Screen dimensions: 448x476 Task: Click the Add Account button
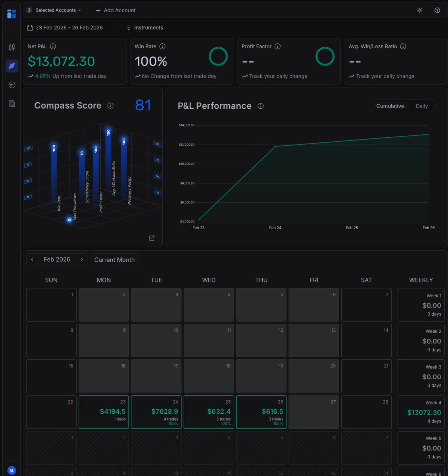[115, 10]
